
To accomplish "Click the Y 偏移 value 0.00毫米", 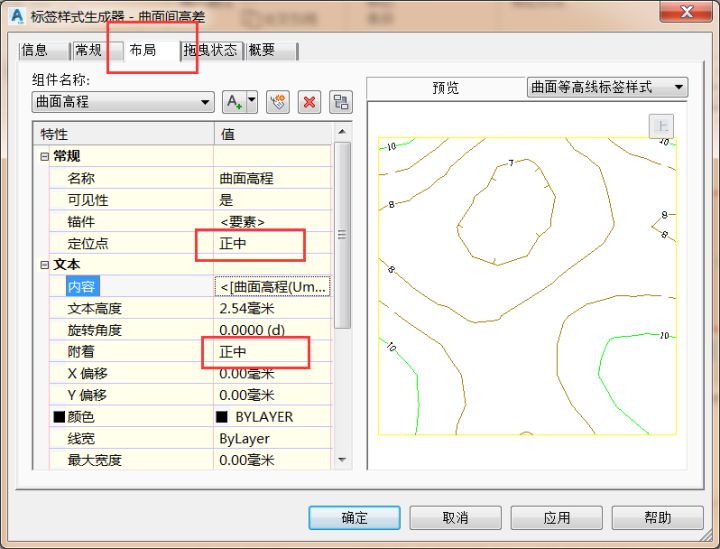I will [272, 395].
